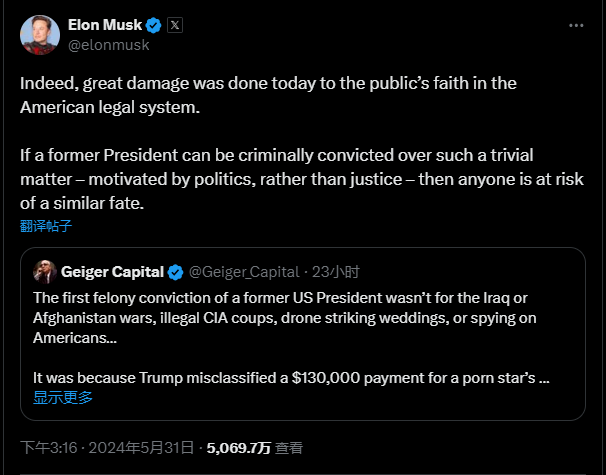Open the more options ellipsis menu
The image size is (606, 475).
point(576,25)
